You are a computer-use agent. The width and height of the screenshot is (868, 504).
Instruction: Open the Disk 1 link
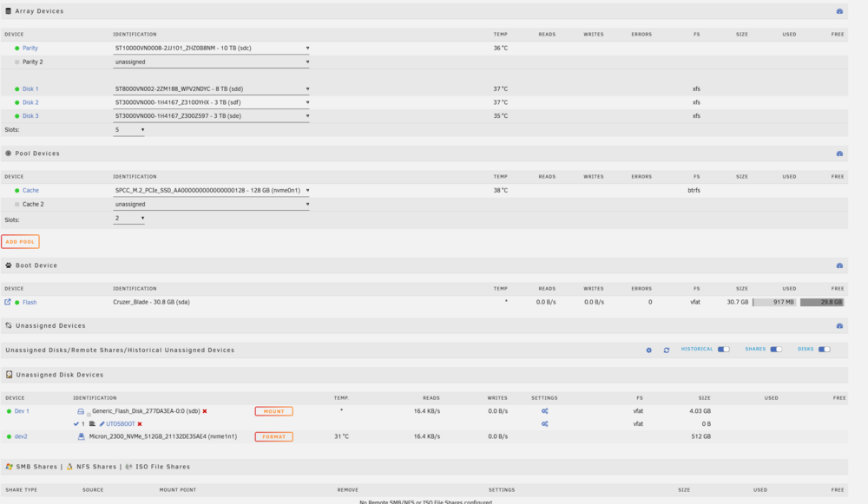click(30, 89)
